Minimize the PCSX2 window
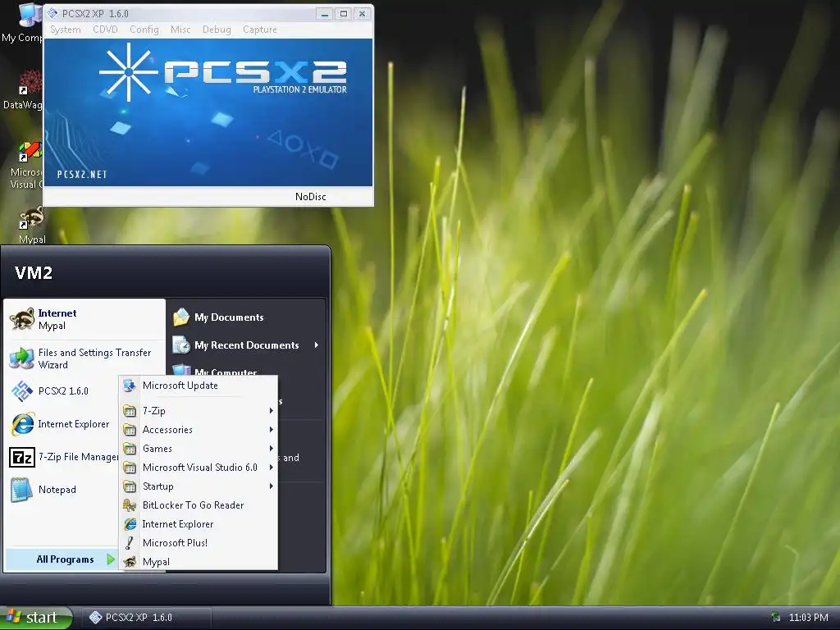 click(x=325, y=14)
